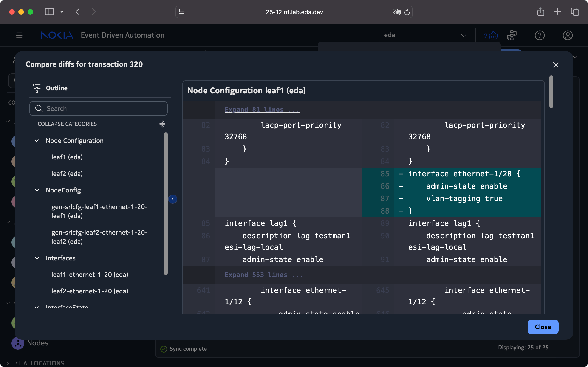
Task: Click Safari share icon
Action: tap(540, 12)
